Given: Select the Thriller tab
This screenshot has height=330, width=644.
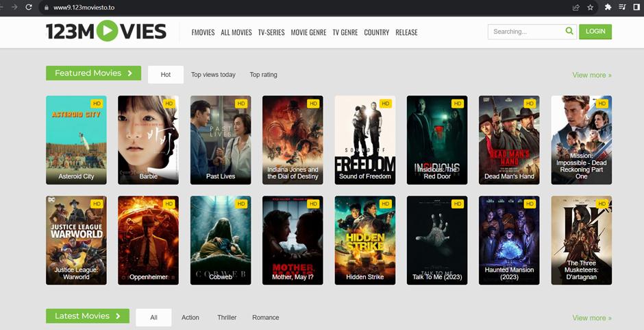Looking at the screenshot, I should [227, 317].
